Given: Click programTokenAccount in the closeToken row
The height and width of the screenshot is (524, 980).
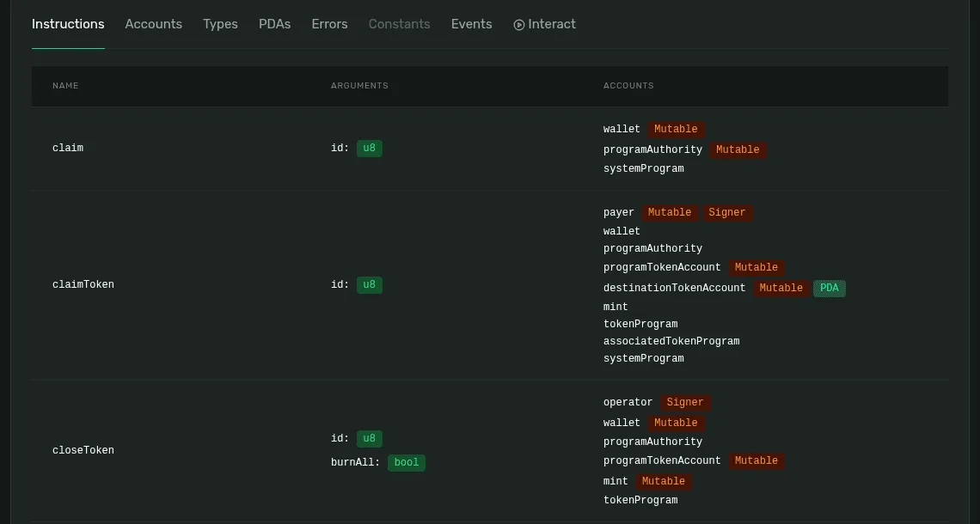Looking at the screenshot, I should tap(662, 460).
